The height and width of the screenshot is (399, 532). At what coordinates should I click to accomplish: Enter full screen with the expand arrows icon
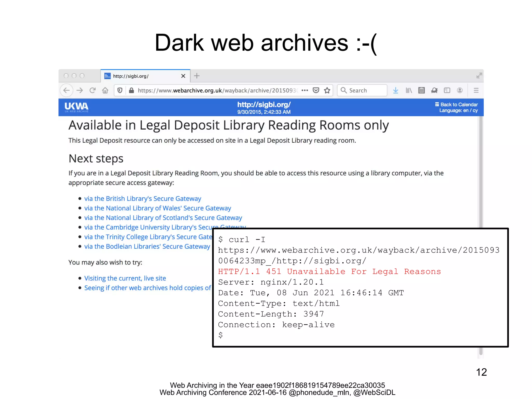(479, 76)
